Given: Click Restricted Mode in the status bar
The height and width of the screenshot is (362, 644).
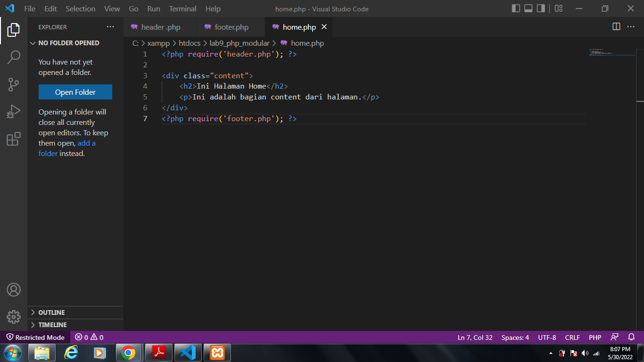Looking at the screenshot, I should (x=35, y=337).
